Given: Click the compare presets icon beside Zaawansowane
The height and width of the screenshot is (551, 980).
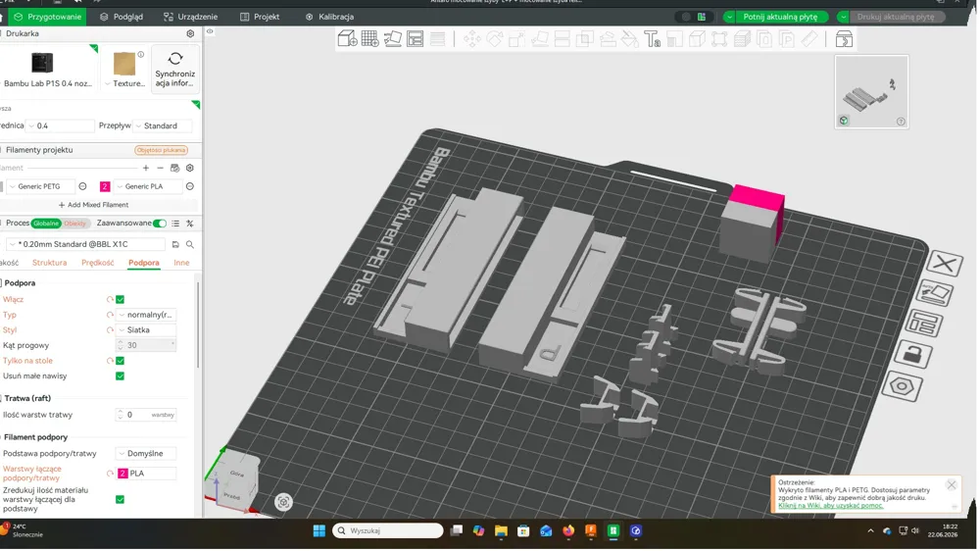Looking at the screenshot, I should tap(190, 224).
